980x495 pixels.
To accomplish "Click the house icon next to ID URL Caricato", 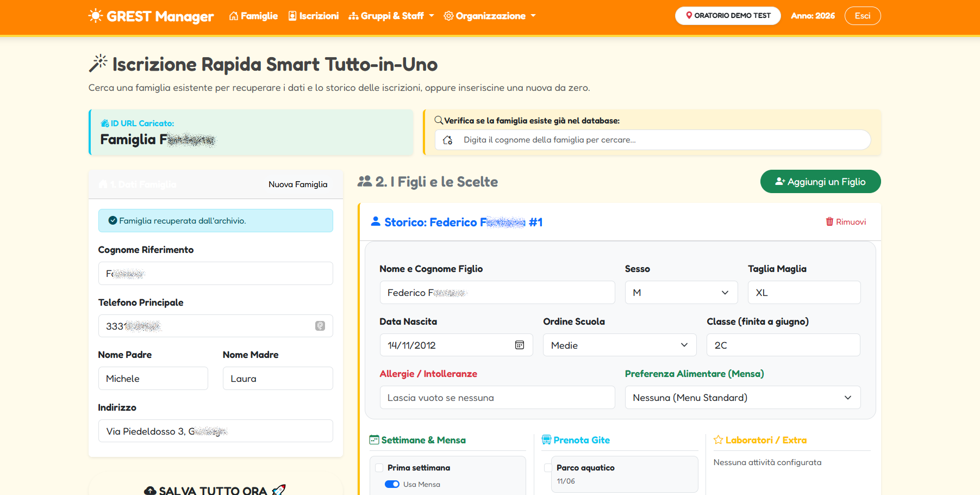I will (x=105, y=123).
